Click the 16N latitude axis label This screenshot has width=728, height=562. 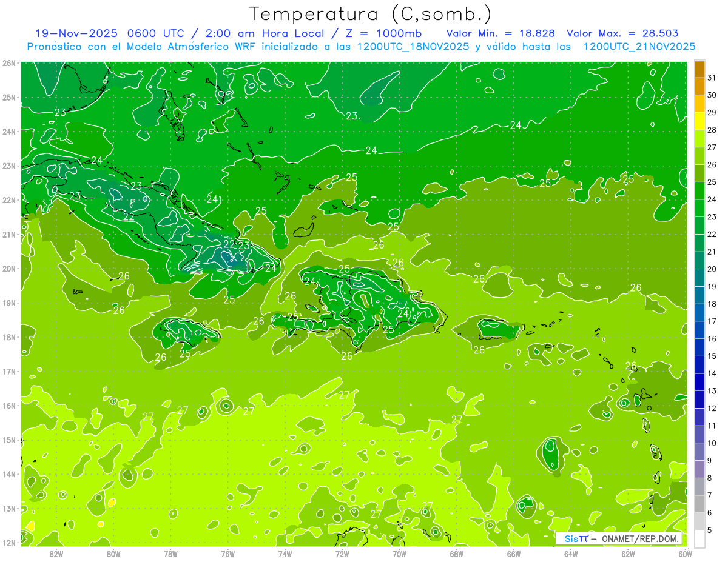tap(9, 406)
